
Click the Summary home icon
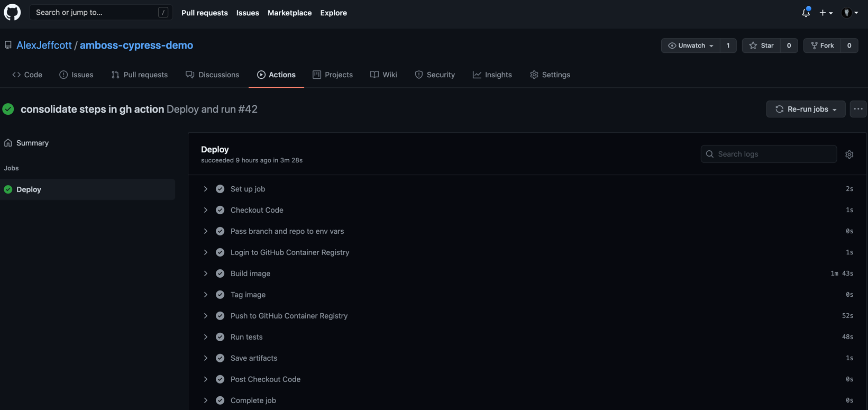8,143
